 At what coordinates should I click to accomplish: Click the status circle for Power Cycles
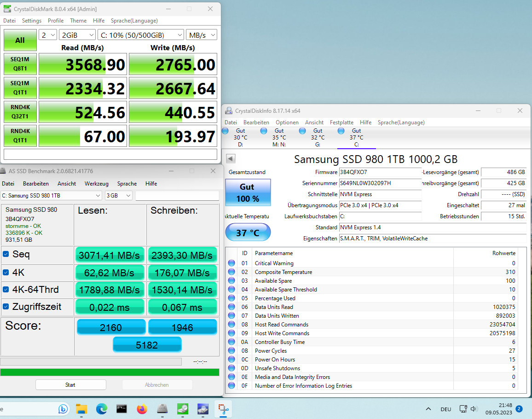(232, 351)
